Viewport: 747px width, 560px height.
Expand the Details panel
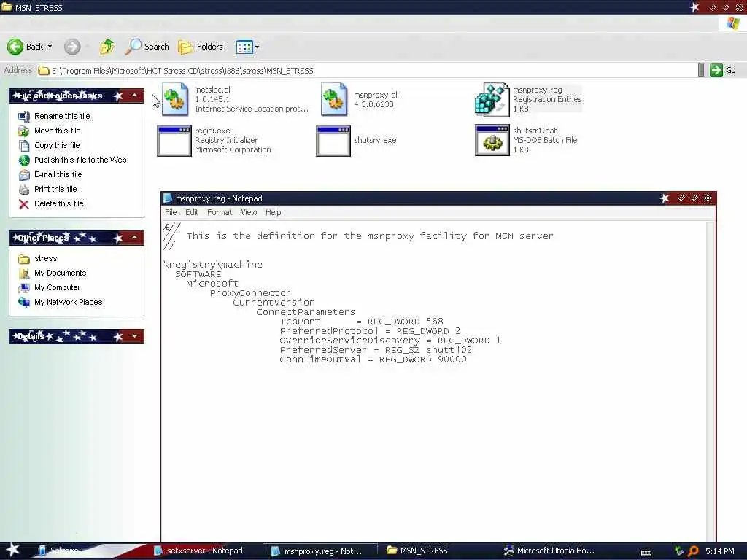(x=135, y=336)
